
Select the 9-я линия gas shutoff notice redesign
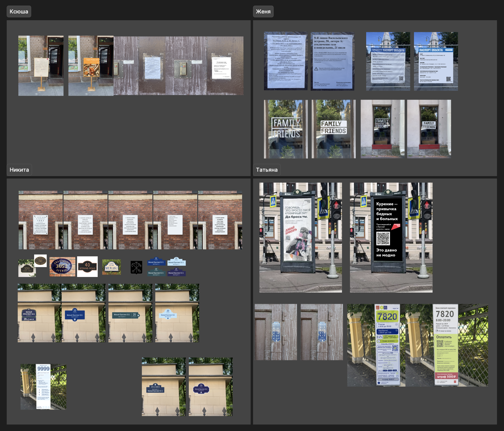coord(332,61)
